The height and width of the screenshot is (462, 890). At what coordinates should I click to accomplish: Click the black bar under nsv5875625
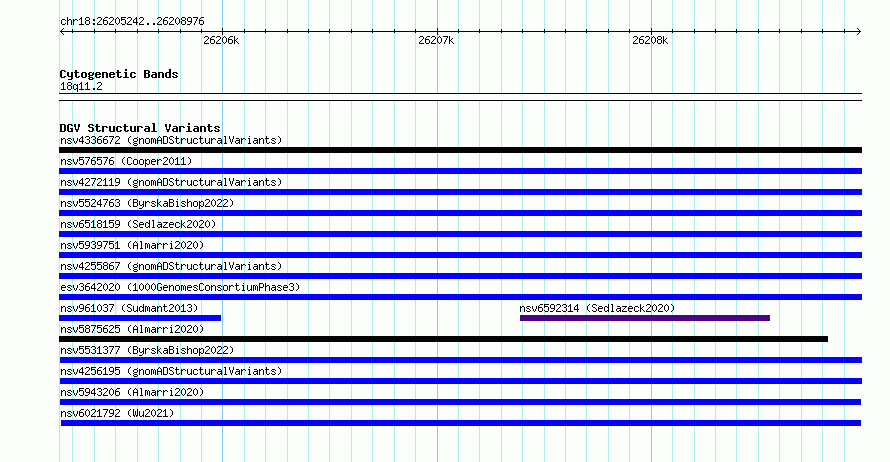[443, 339]
